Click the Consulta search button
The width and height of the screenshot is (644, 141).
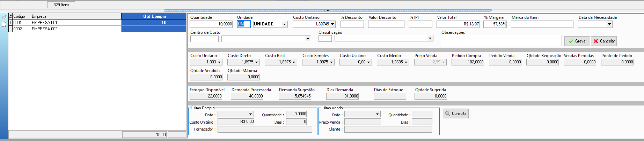coord(456,113)
